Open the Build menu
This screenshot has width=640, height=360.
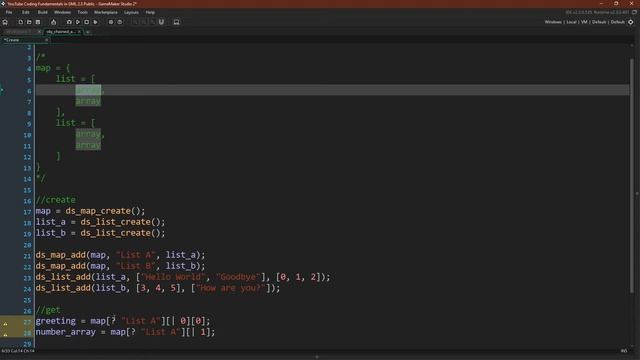click(x=42, y=12)
